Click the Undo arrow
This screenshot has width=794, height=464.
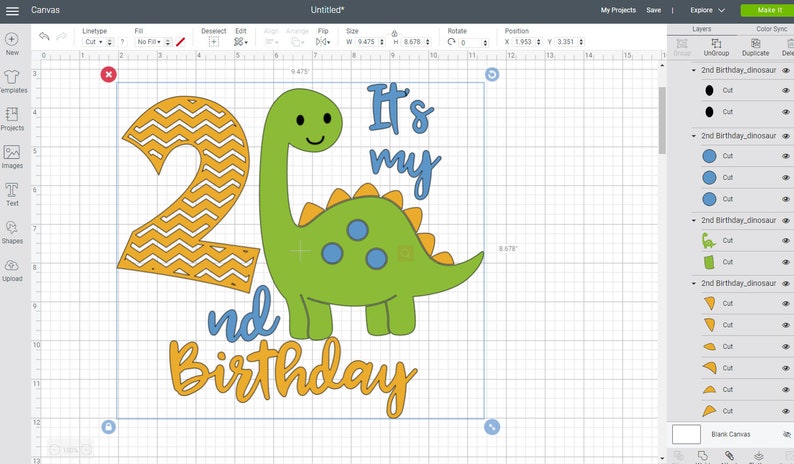(x=44, y=36)
